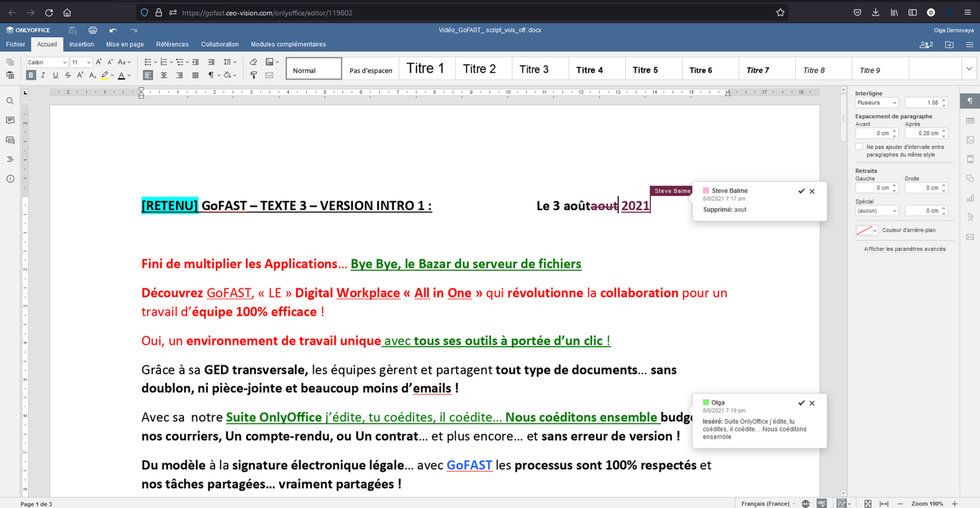Open the Interligne 'Plusieurs' dropdown
This screenshot has width=980, height=508.
point(876,103)
